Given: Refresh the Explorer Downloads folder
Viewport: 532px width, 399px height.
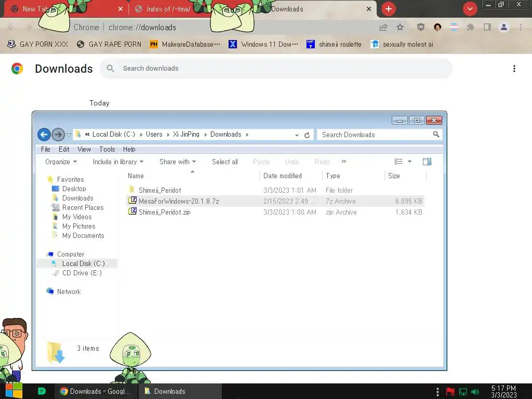Looking at the screenshot, I should coord(307,135).
